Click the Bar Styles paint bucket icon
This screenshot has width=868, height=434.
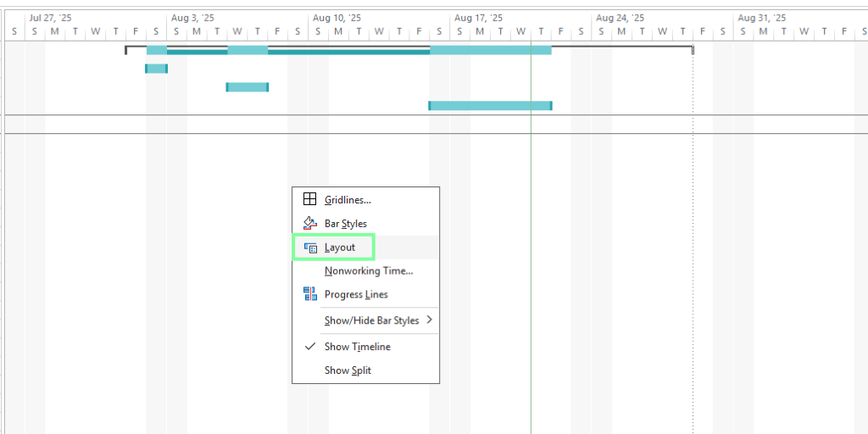pos(310,223)
